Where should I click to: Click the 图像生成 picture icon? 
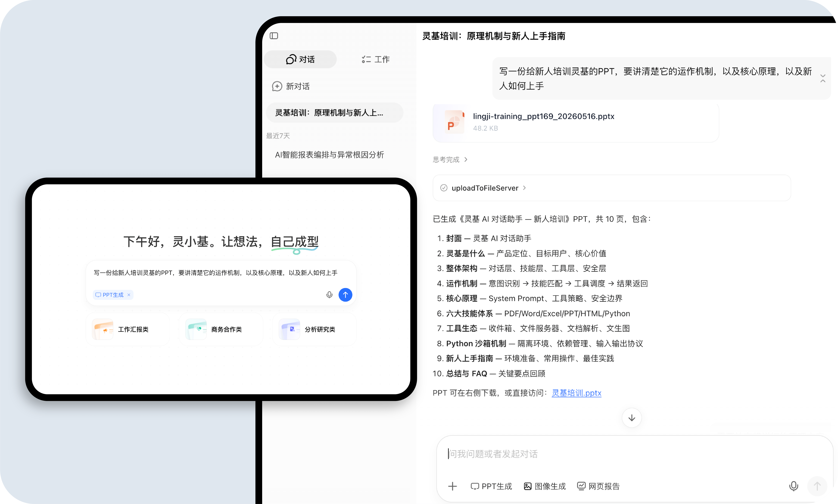click(x=527, y=486)
